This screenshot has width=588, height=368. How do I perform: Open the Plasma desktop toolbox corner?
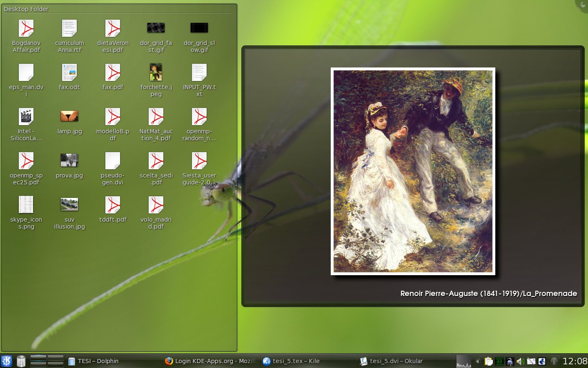583,5
